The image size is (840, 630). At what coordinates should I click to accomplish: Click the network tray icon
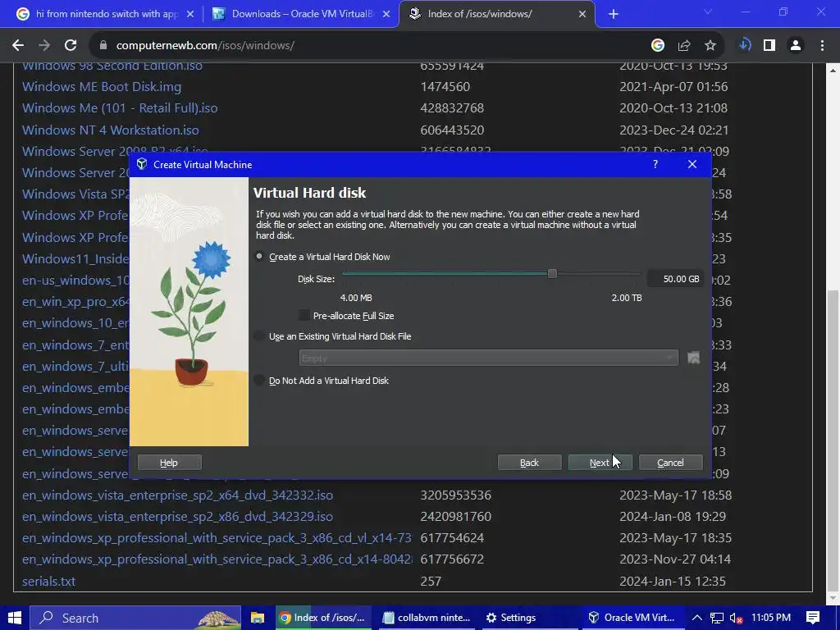[716, 618]
